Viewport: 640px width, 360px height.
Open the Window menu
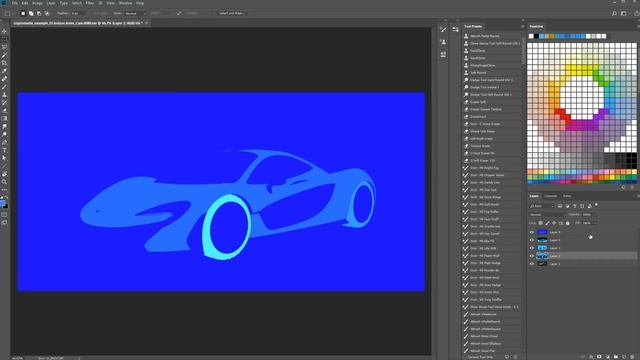pyautogui.click(x=125, y=3)
